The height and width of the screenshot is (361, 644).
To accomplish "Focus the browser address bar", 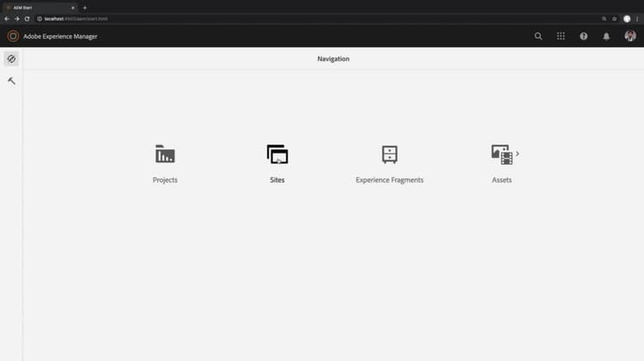I will [320, 19].
